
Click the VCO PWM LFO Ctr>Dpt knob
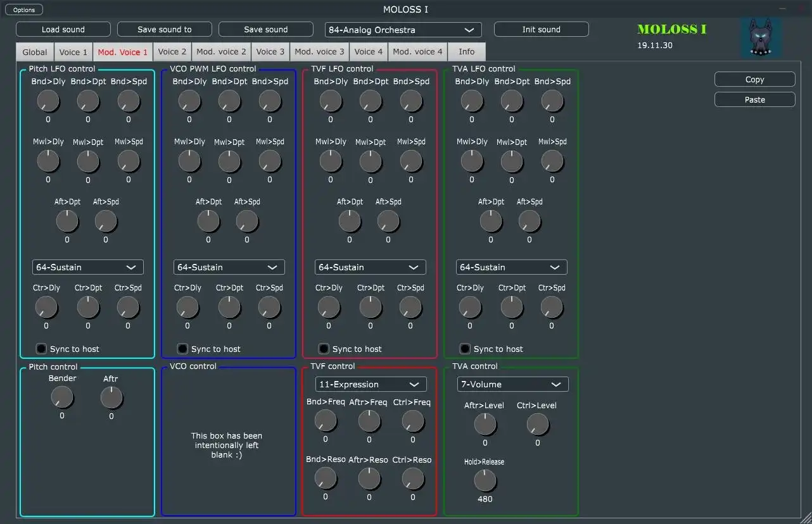pyautogui.click(x=229, y=307)
